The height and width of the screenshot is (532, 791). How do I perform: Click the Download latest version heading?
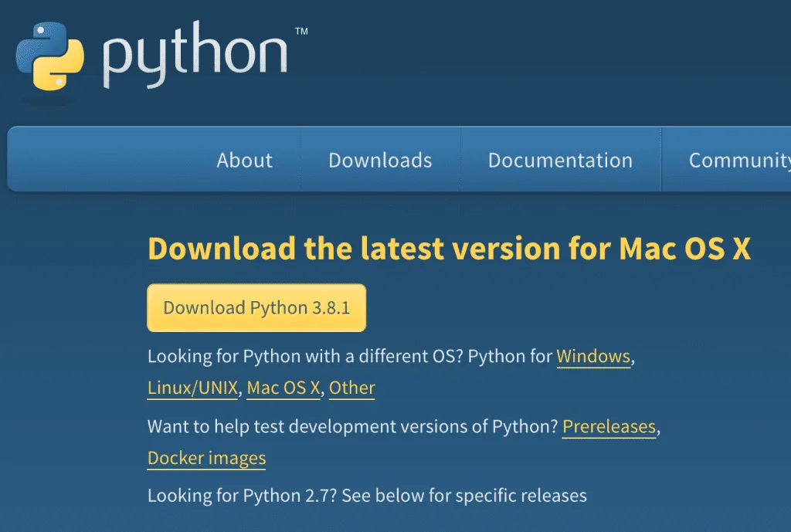(448, 248)
